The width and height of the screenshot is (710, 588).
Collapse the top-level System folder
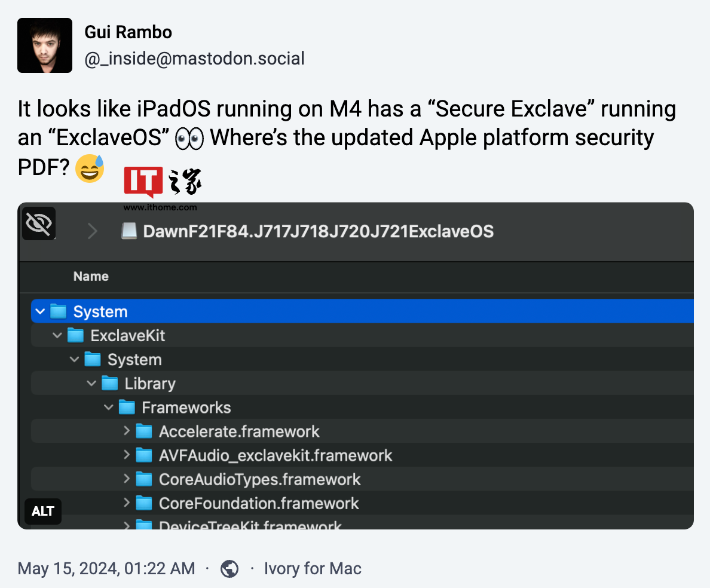pos(40,311)
